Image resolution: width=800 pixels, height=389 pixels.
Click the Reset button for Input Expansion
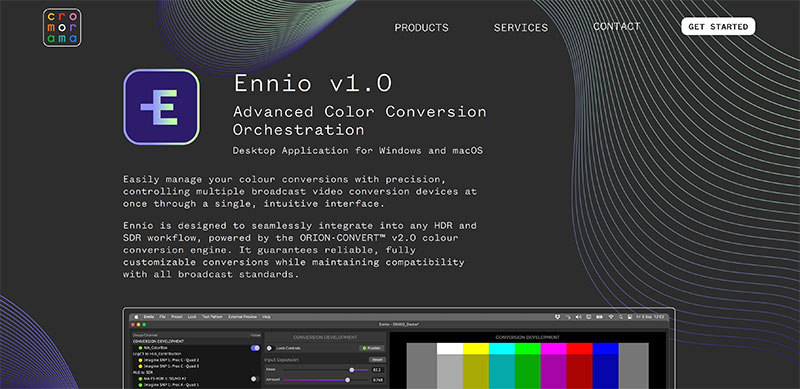point(377,359)
